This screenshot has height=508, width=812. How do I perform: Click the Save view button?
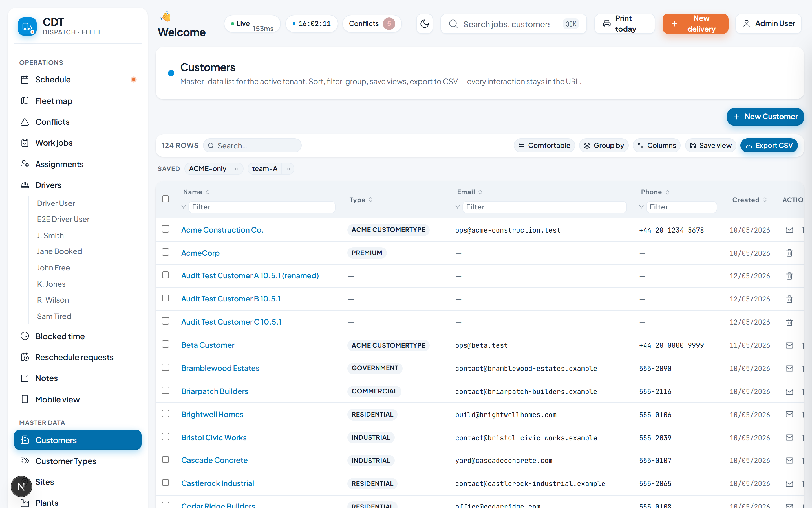coord(710,145)
